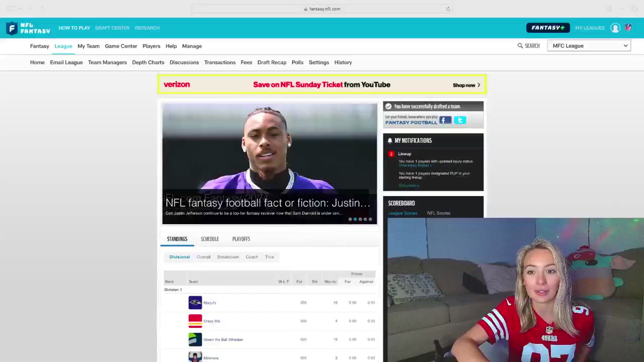Open Crazy 80s team logo
This screenshot has width=644, height=362.
pos(195,321)
